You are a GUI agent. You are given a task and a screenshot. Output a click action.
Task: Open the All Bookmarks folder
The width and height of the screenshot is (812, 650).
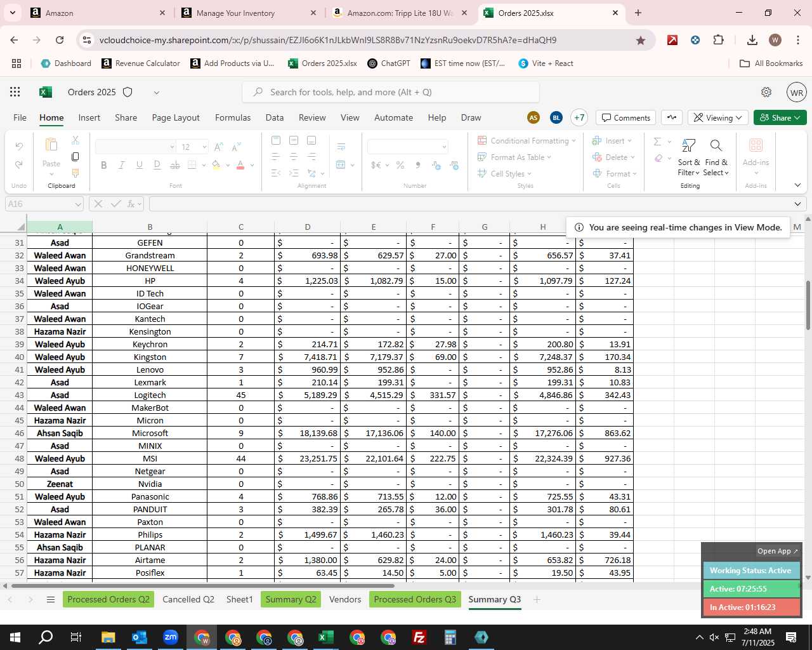pos(771,63)
